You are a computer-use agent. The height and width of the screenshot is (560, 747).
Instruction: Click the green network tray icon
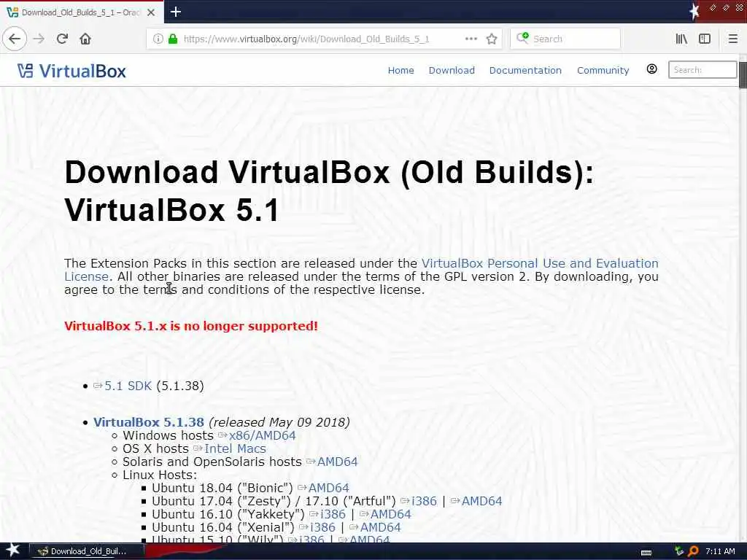click(679, 551)
